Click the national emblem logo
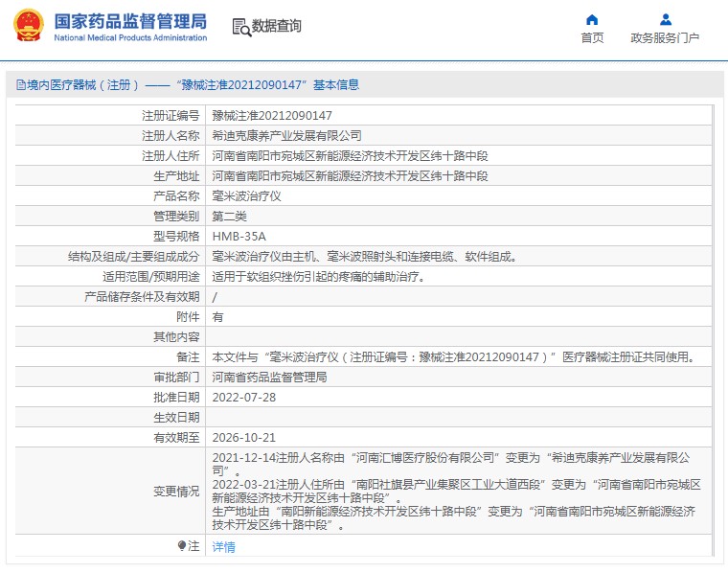This screenshot has width=728, height=573. coord(27,26)
